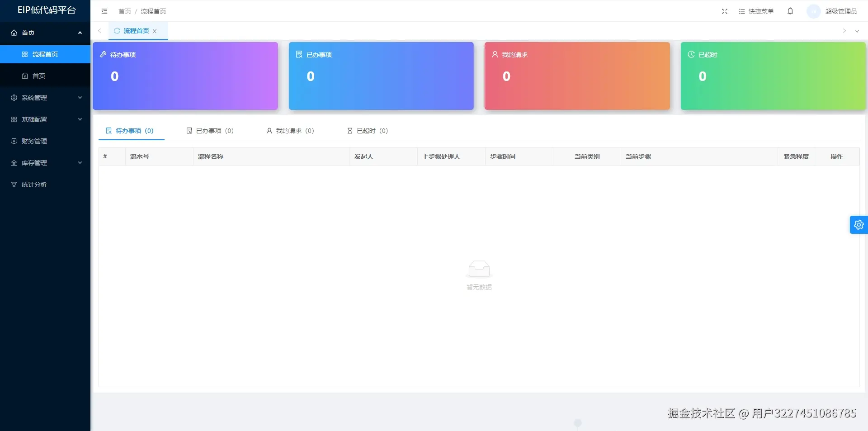Click the 操作 column header

pyautogui.click(x=837, y=156)
